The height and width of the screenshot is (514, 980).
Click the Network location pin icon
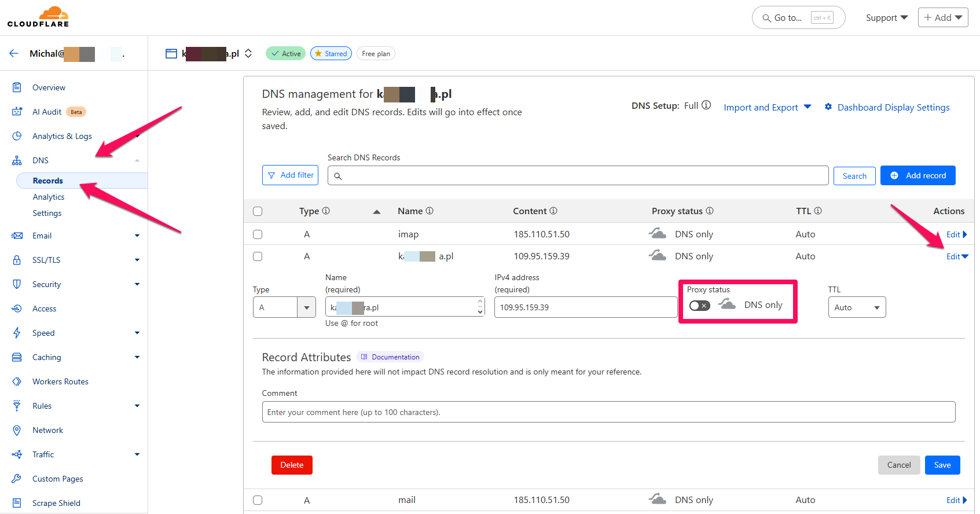[17, 430]
